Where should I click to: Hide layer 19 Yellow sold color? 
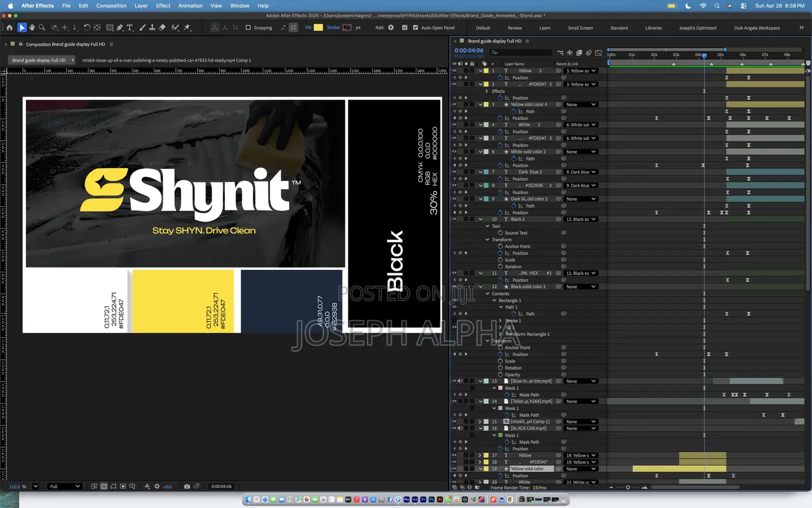[454, 469]
